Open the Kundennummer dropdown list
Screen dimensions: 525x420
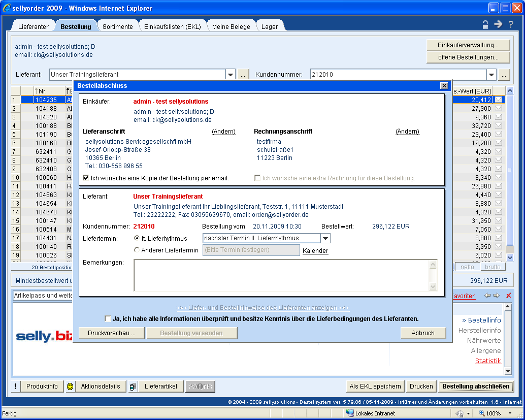point(491,75)
